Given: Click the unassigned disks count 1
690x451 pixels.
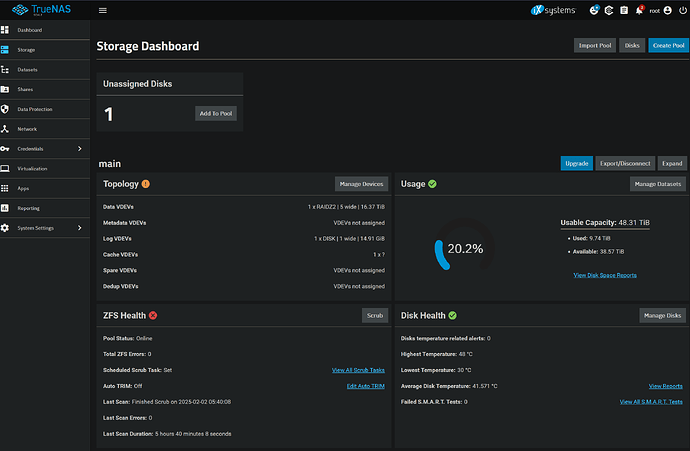Looking at the screenshot, I should (109, 114).
